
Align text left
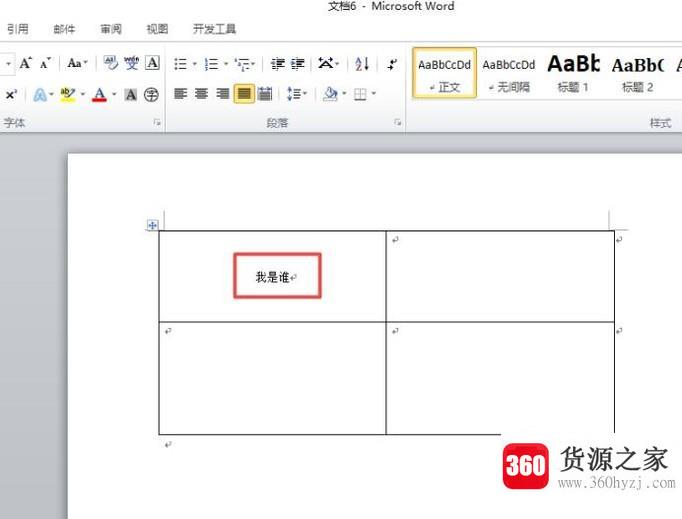[181, 94]
